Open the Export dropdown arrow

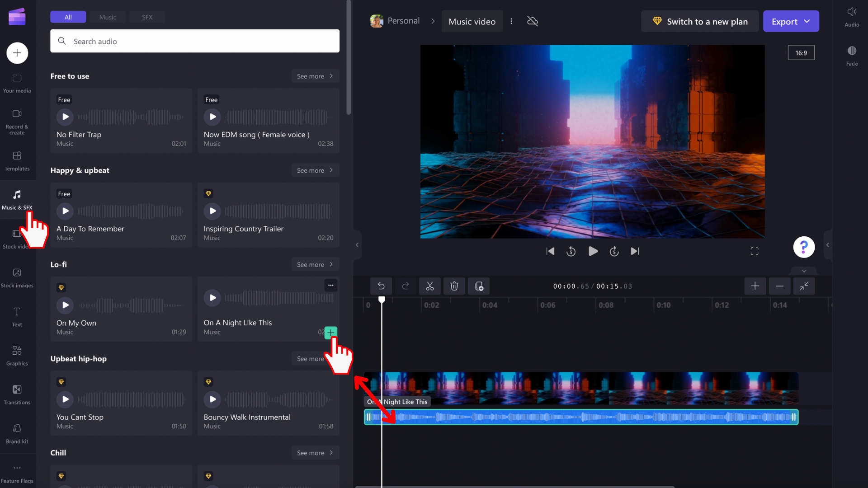[806, 21]
